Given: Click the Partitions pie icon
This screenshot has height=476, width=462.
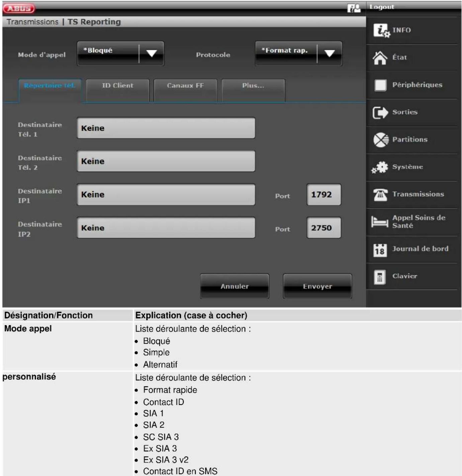Looking at the screenshot, I should click(381, 140).
